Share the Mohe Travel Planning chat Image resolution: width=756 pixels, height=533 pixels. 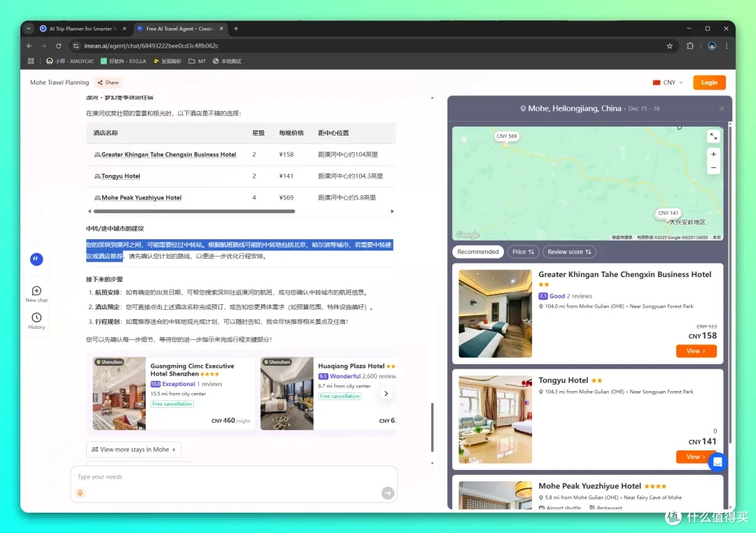108,83
